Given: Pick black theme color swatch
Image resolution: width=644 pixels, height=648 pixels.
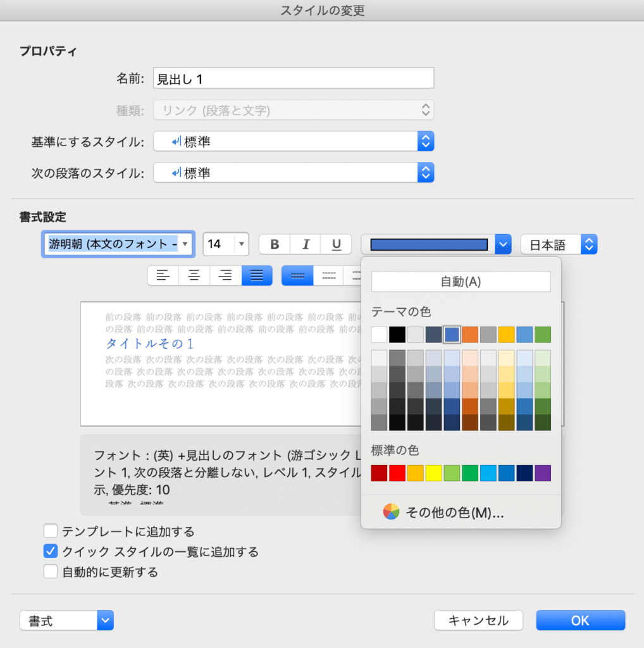Looking at the screenshot, I should tap(397, 334).
